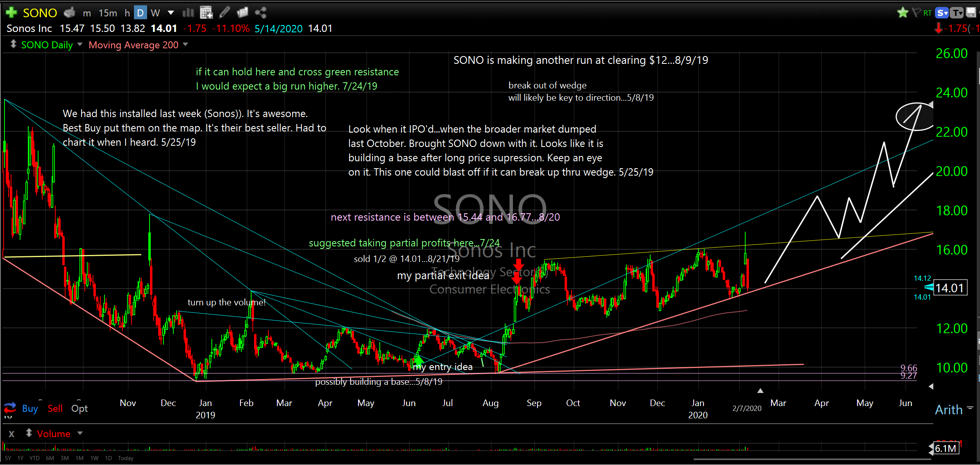
Task: Select the pencil drawing tools icon
Action: (x=224, y=13)
